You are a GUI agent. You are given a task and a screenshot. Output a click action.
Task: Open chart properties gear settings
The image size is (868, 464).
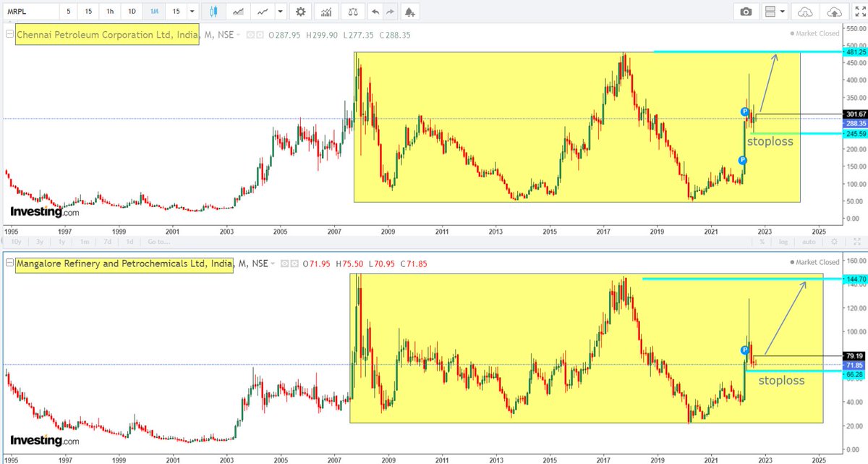pos(300,12)
